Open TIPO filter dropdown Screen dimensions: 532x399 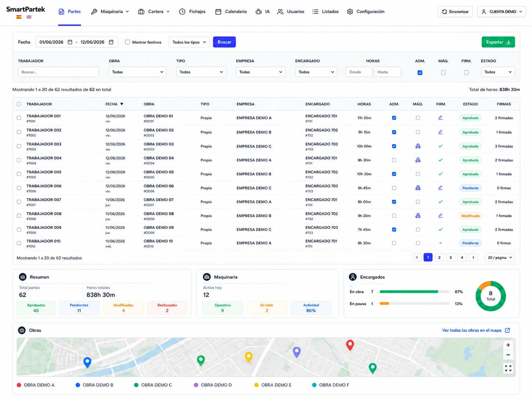click(201, 72)
